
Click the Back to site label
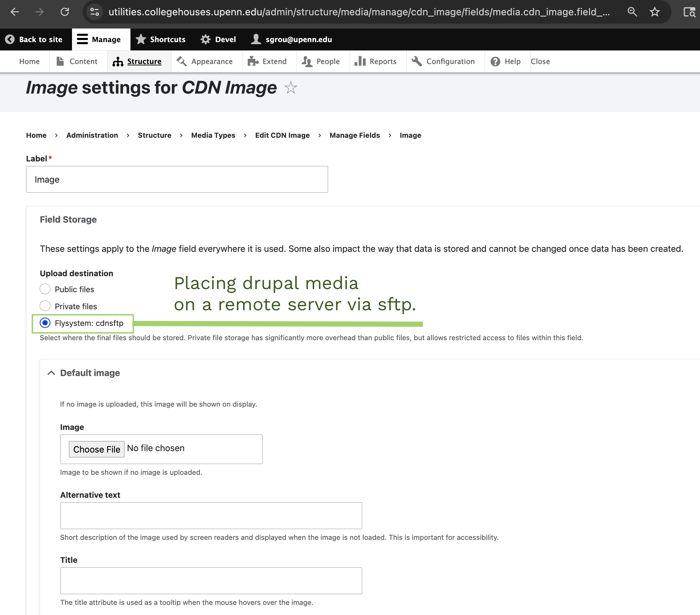[41, 39]
